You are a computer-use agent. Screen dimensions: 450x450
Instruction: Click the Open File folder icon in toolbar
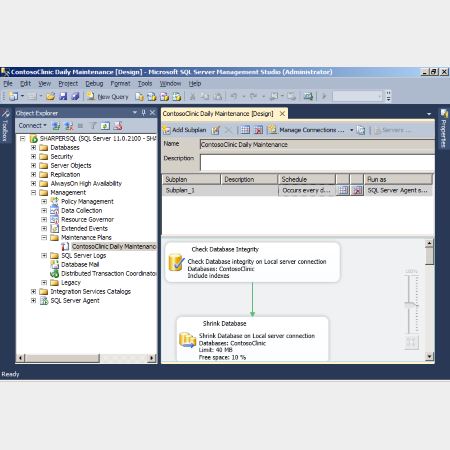[51, 96]
